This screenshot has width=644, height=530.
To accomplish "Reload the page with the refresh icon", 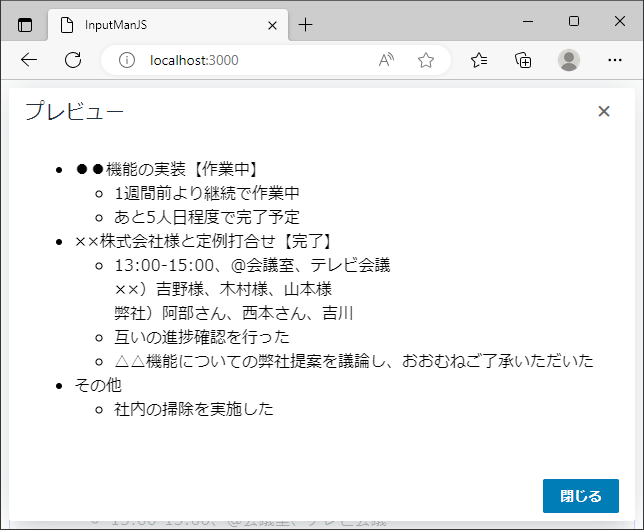I will (x=73, y=60).
